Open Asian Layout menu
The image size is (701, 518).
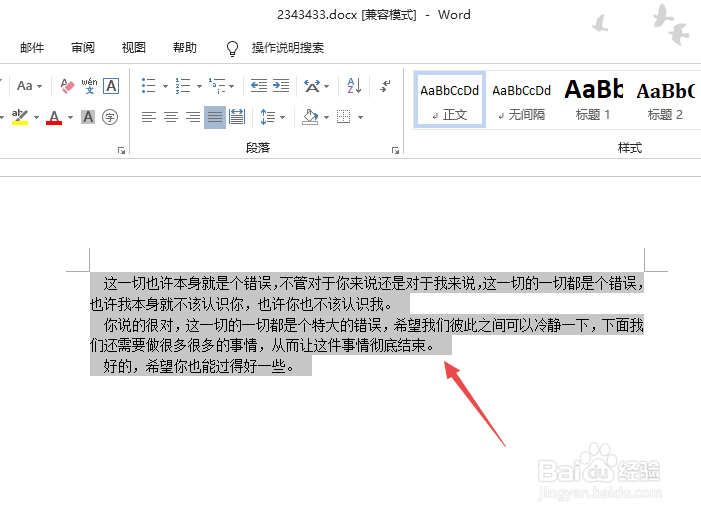316,85
